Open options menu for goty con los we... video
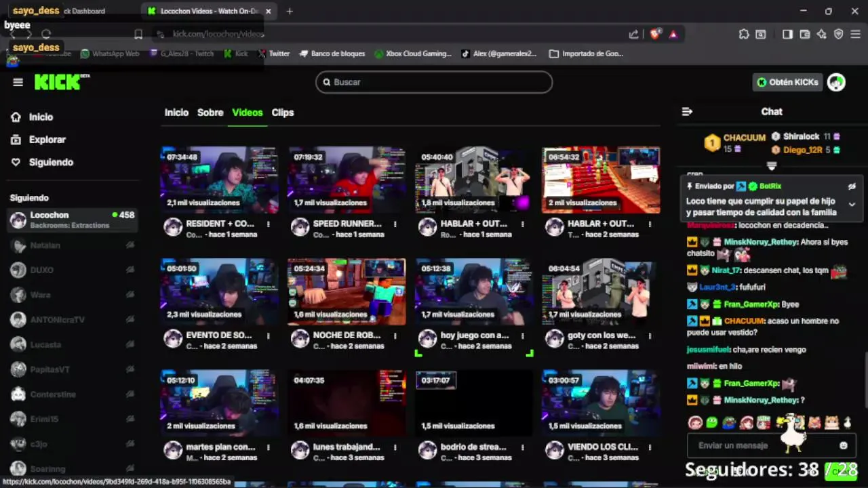Viewport: 868px width, 488px height. [650, 336]
